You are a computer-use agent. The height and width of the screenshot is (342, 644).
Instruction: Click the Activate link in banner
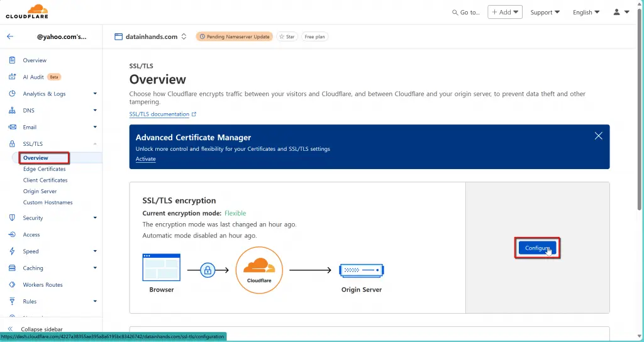[145, 159]
